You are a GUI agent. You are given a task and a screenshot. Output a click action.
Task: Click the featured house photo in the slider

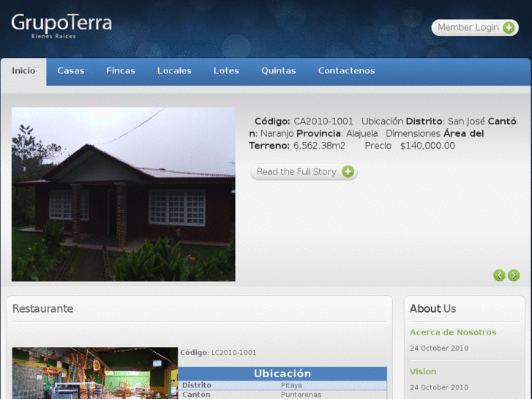click(x=124, y=194)
